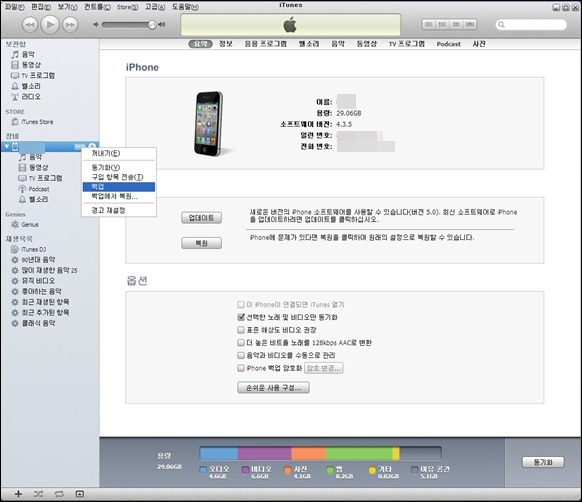
Task: Open the 도움말(H) menu
Action: coord(185,7)
